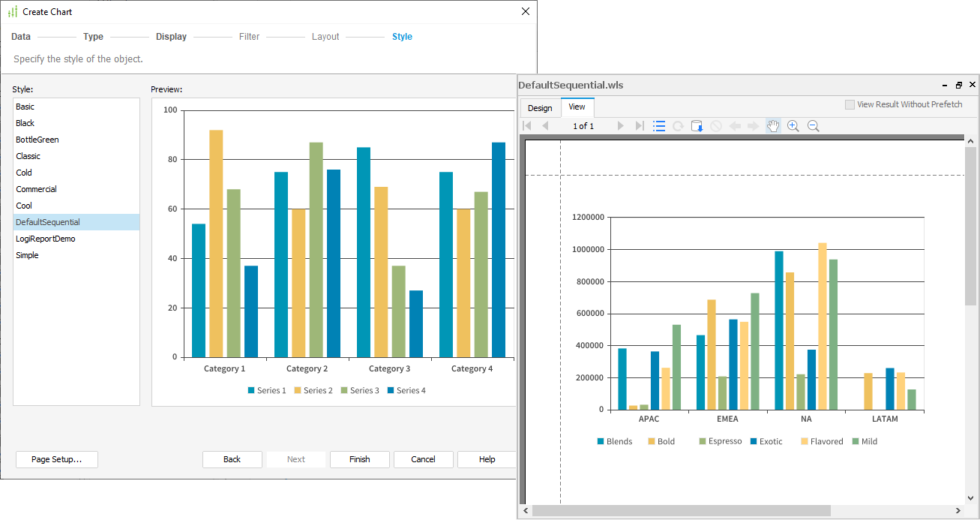
Task: Switch to the Design tab
Action: click(x=540, y=108)
